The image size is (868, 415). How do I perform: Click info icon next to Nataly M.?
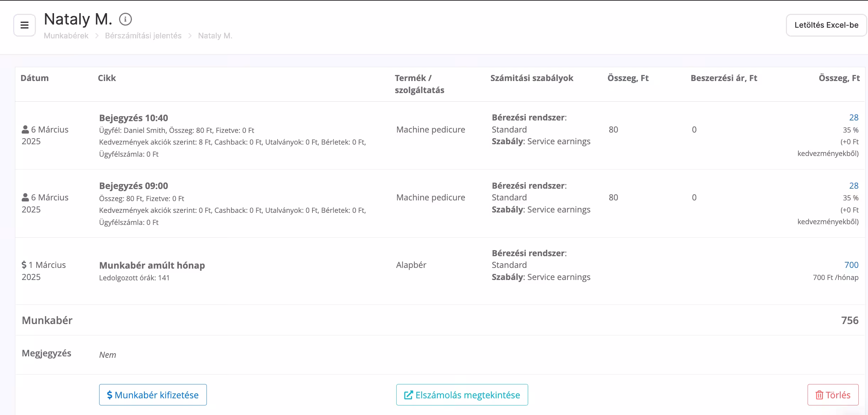[x=125, y=19]
